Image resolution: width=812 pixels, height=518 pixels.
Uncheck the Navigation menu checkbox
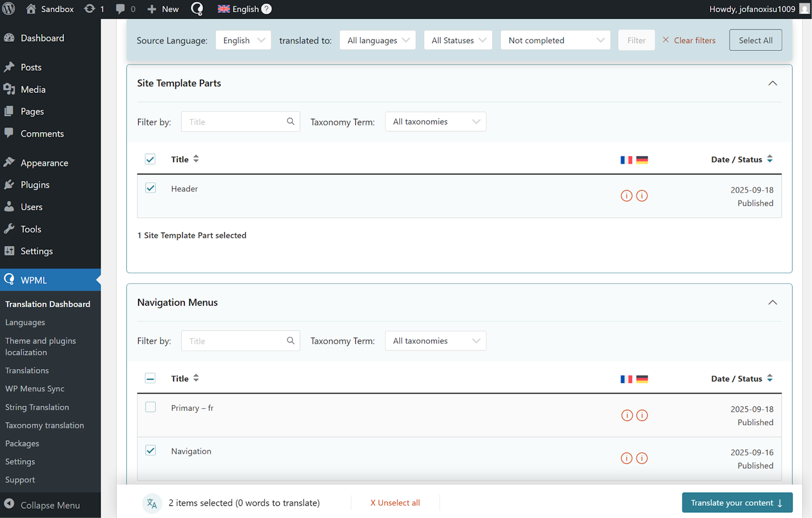pos(151,450)
